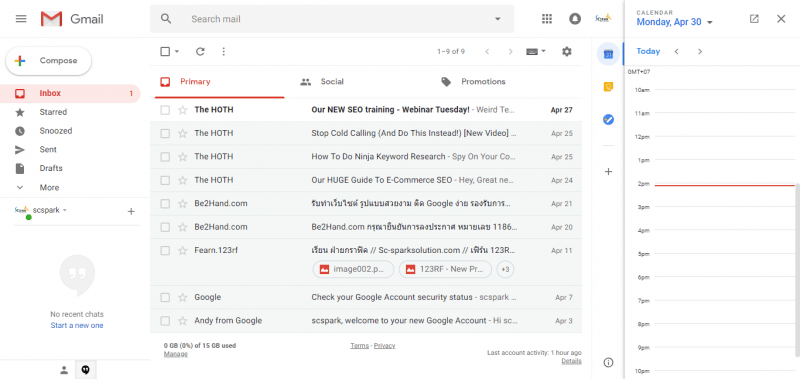Go to previous day in calendar
The height and width of the screenshot is (383, 800).
pos(677,52)
